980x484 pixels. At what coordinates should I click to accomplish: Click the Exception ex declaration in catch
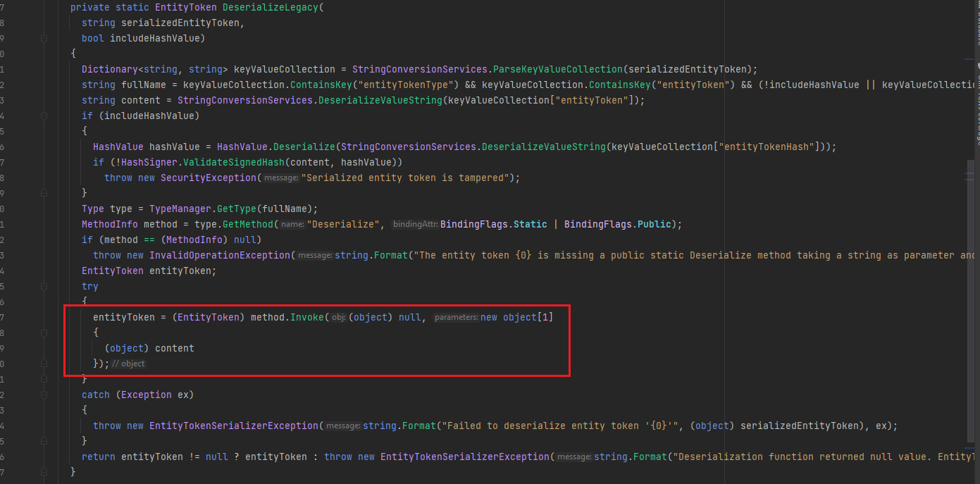(155, 395)
